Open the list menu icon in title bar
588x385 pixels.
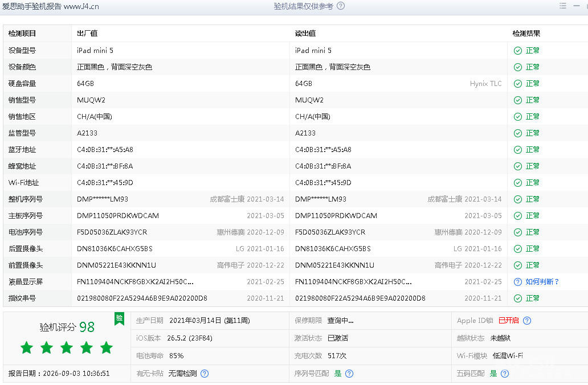point(562,6)
